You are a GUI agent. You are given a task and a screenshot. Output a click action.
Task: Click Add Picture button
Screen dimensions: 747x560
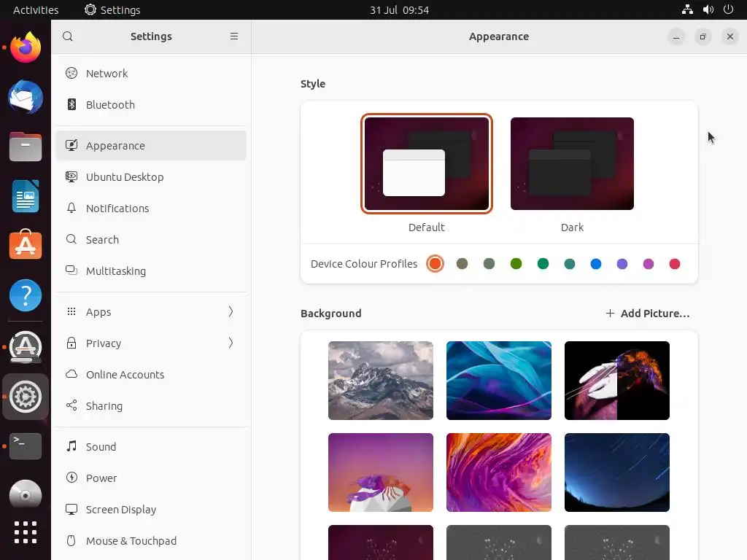click(648, 314)
